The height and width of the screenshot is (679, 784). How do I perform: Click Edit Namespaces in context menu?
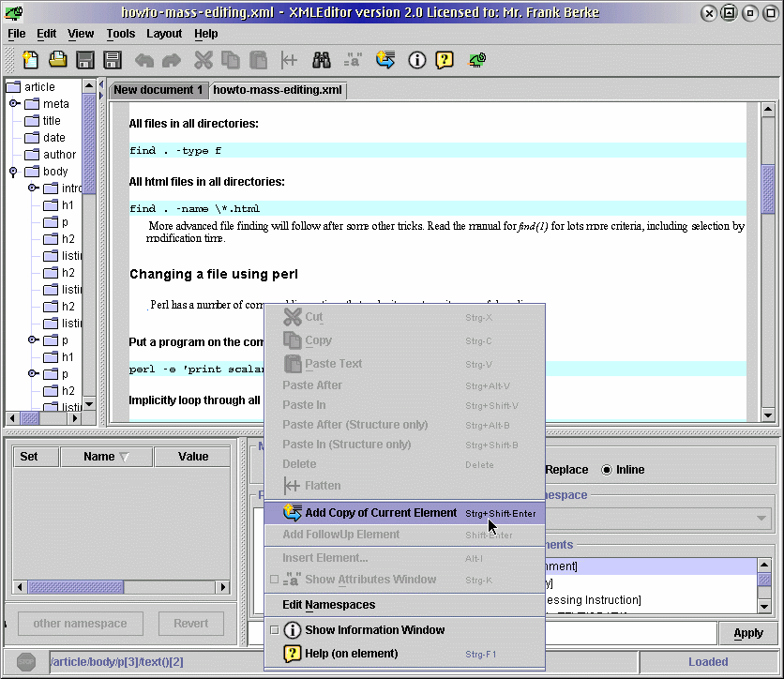(x=328, y=605)
